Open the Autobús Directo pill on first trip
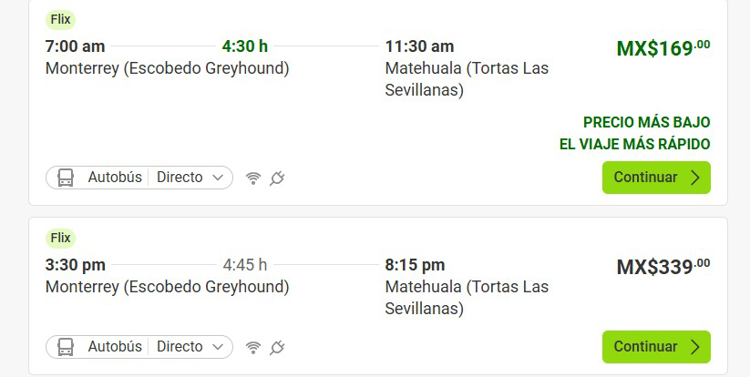750x377 pixels. [x=139, y=177]
